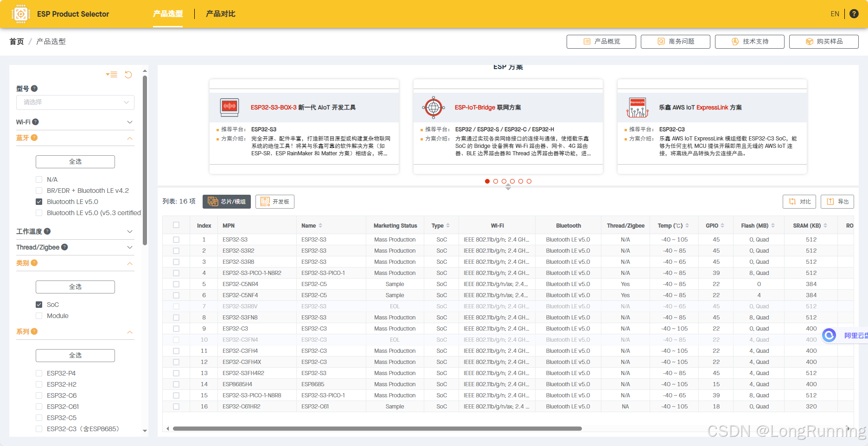Sort by GPIO column arrows

(x=722, y=226)
